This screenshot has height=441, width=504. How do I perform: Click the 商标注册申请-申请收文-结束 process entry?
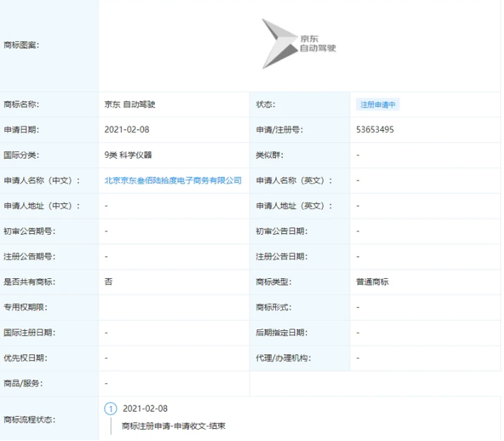[173, 427]
